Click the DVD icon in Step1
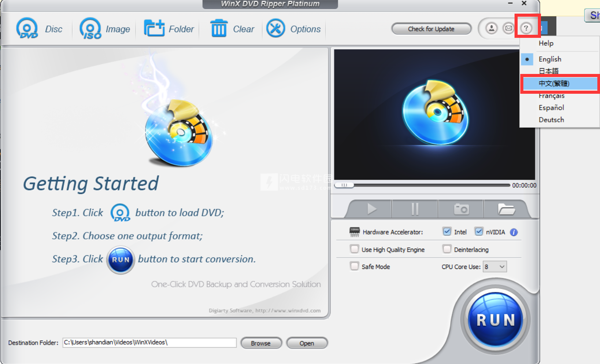The width and height of the screenshot is (600, 364). click(120, 213)
